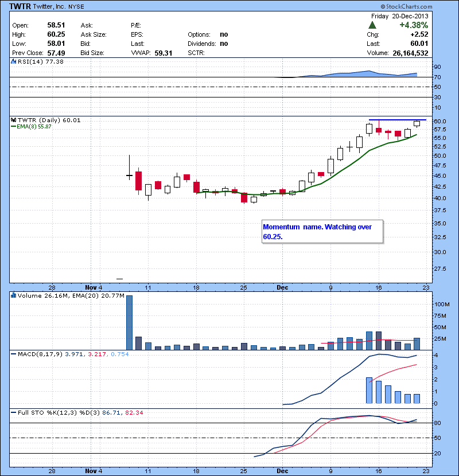Click the 4 level on MACD axis

coord(436,355)
